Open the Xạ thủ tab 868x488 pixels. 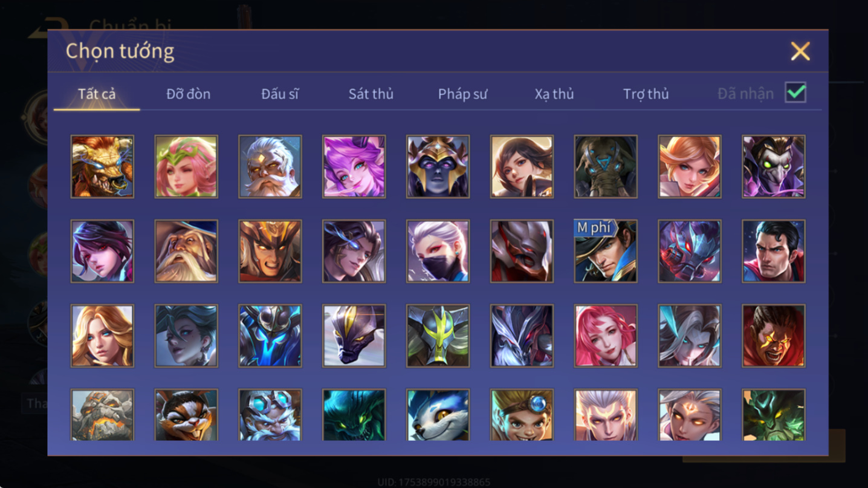(x=554, y=94)
